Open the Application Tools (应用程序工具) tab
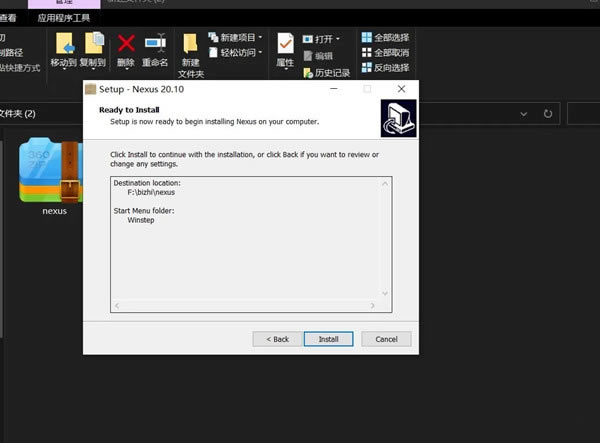 [x=64, y=18]
